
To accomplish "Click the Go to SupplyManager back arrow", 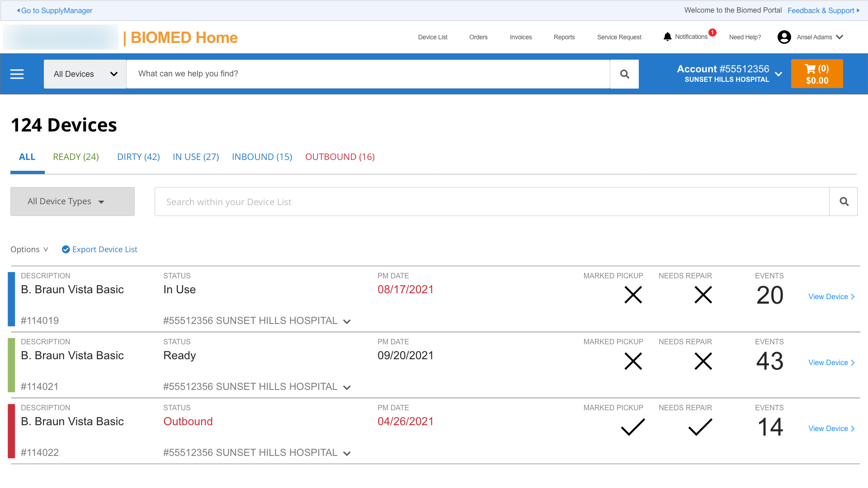I will pos(19,10).
